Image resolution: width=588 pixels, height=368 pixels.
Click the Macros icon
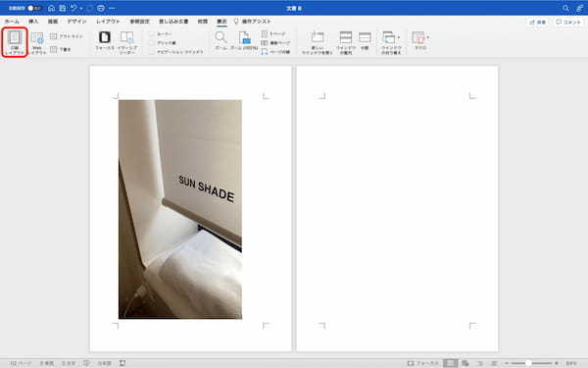[x=417, y=37]
